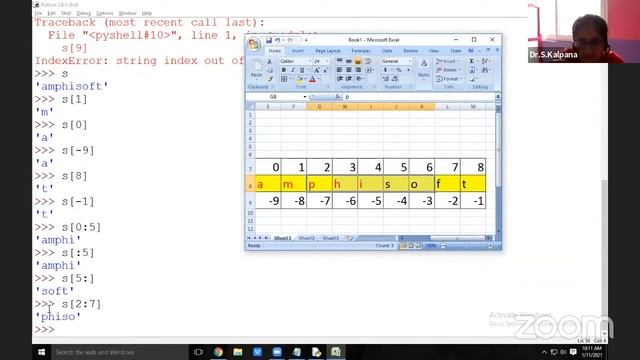Switch to Page Layout view in status bar

[411, 246]
